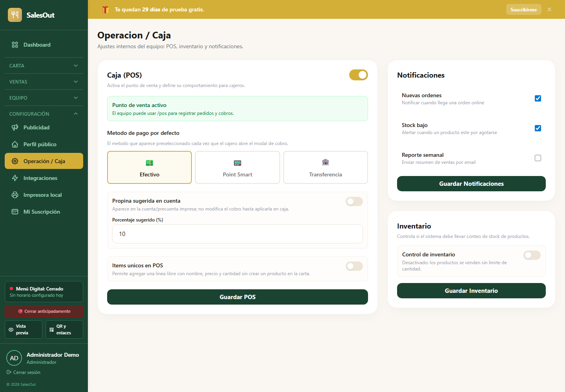Turn off the Caja (POS) switch
565x392 pixels.
359,75
